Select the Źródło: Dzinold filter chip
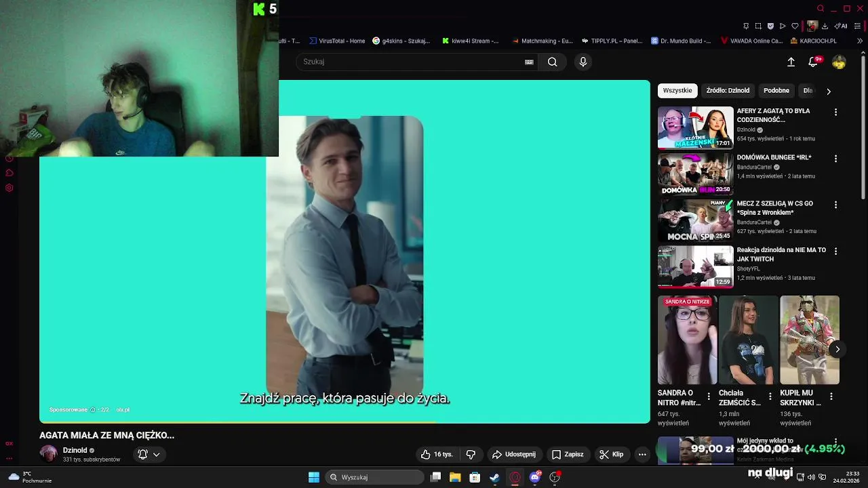The height and width of the screenshot is (488, 868). (728, 90)
